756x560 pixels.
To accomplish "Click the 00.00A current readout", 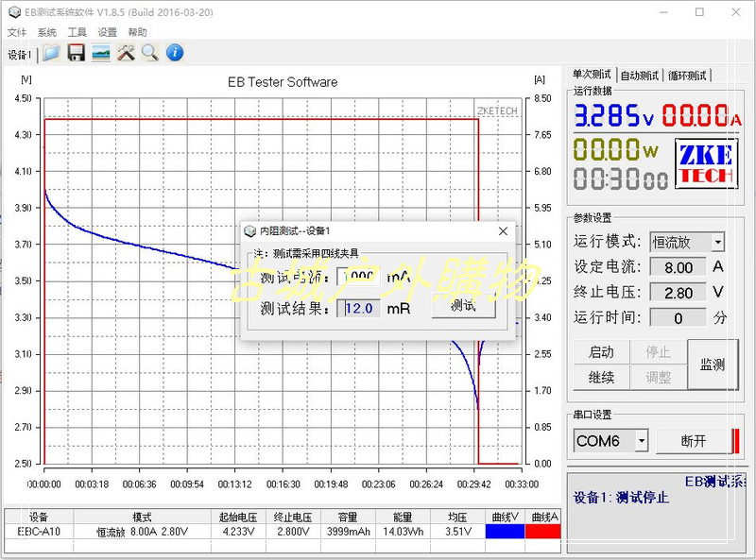I will pyautogui.click(x=701, y=115).
